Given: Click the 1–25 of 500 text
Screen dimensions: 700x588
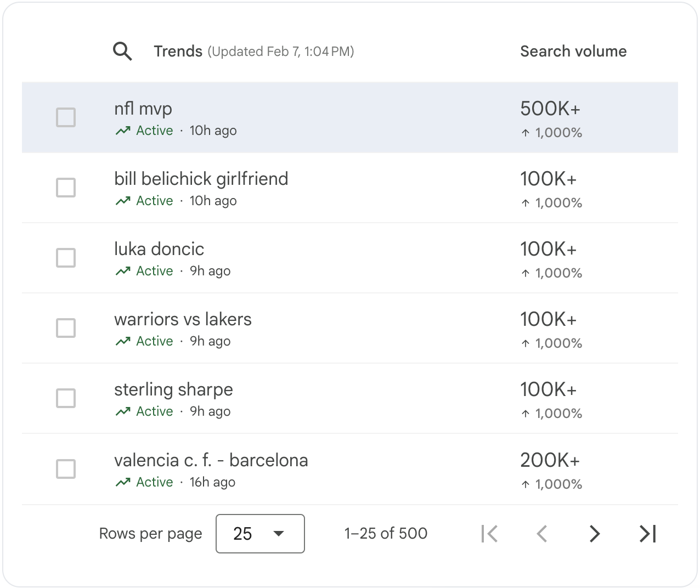Looking at the screenshot, I should 386,534.
